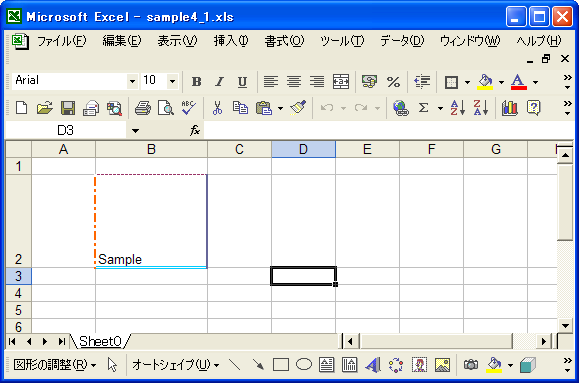Image resolution: width=579 pixels, height=383 pixels.
Task: Select the Sheet0 tab
Action: (100, 341)
